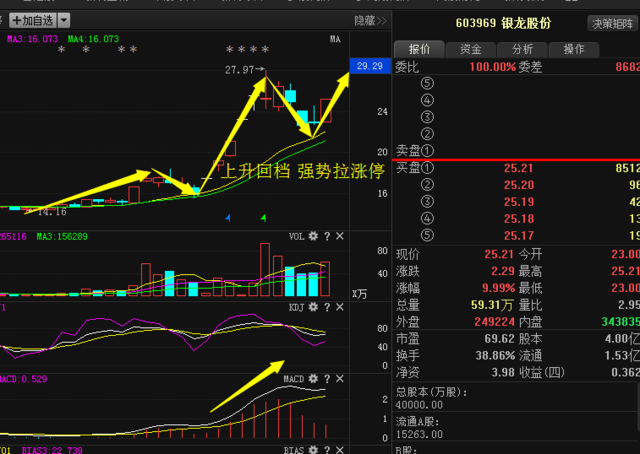Click the MA3:16.073 indicator label
Image resolution: width=640 pixels, height=454 pixels.
(x=32, y=39)
